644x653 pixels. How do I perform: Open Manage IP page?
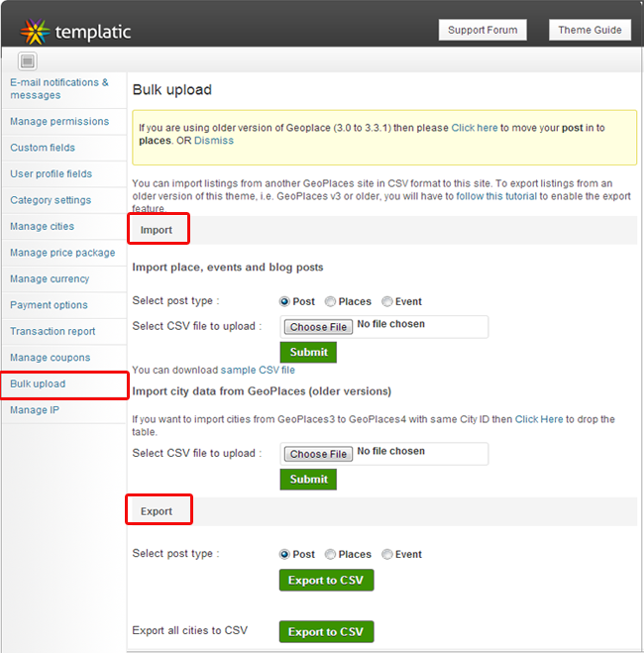(35, 410)
